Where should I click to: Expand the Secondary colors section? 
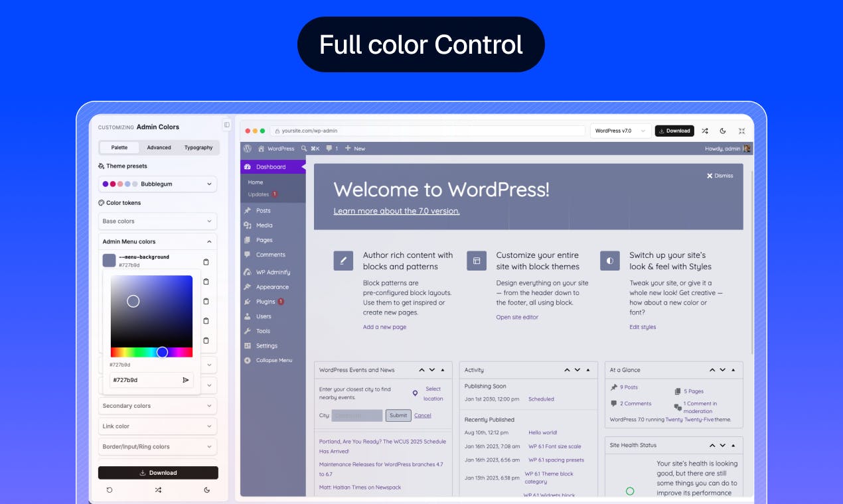click(158, 406)
